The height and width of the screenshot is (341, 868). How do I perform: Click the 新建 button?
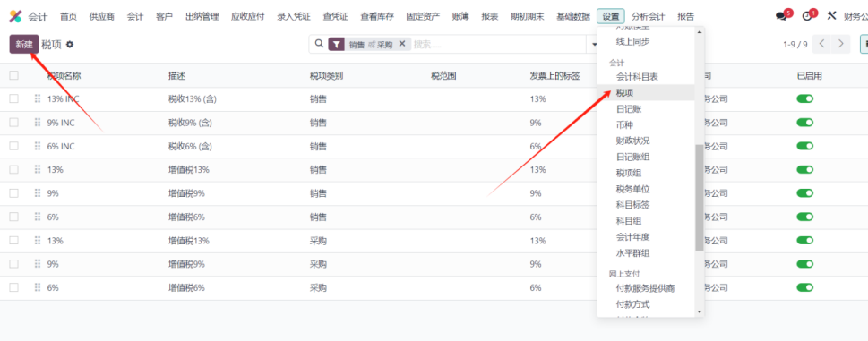click(x=24, y=44)
